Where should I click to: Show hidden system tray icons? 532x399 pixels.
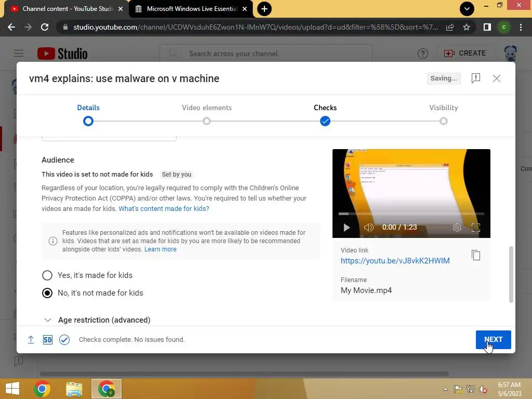445,389
